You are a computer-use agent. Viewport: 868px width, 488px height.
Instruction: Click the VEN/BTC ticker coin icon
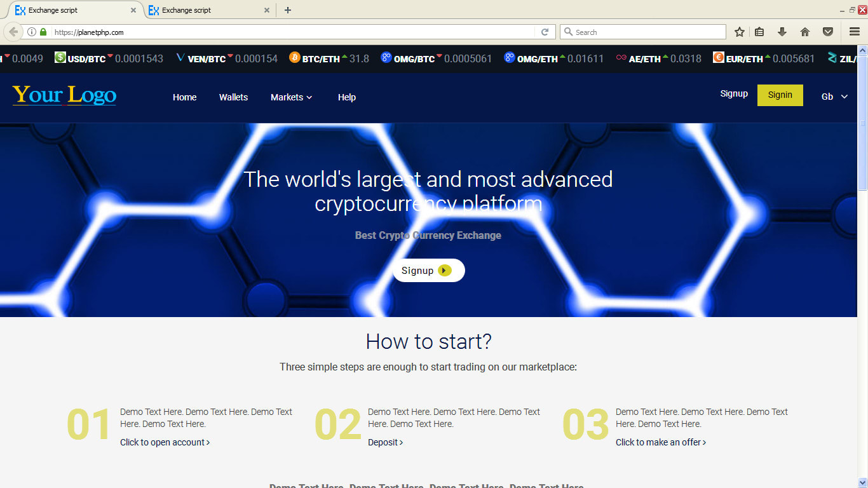[180, 58]
